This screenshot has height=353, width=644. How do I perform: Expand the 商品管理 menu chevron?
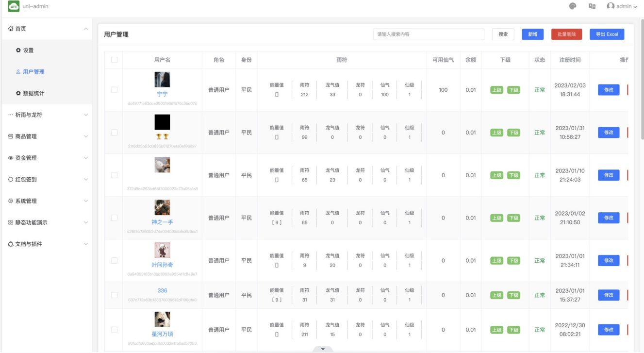pyautogui.click(x=86, y=136)
